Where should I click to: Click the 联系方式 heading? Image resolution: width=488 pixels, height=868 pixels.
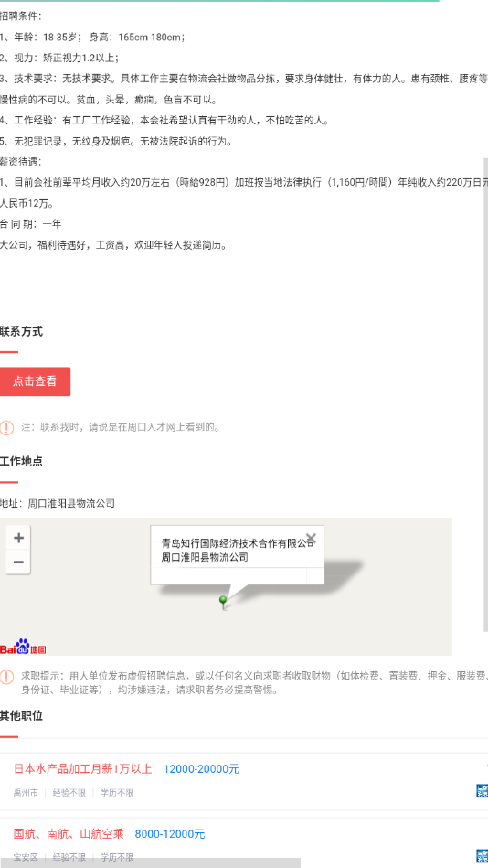(21, 332)
